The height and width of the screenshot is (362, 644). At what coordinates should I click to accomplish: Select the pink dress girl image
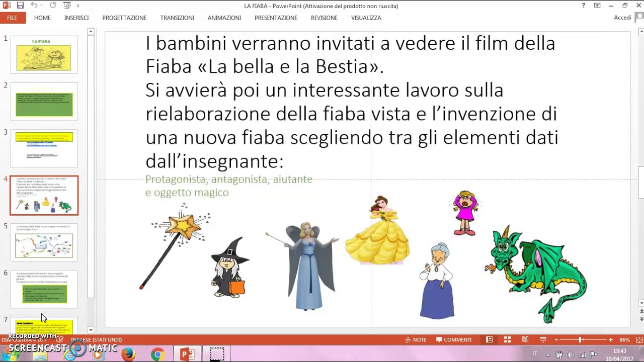[465, 213]
